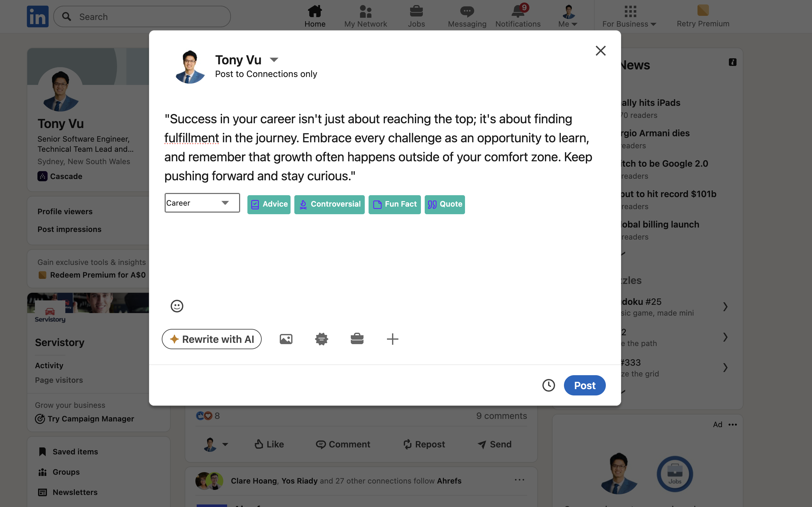Add media with the image icon
Screen dimensions: 812x507
tap(286, 339)
